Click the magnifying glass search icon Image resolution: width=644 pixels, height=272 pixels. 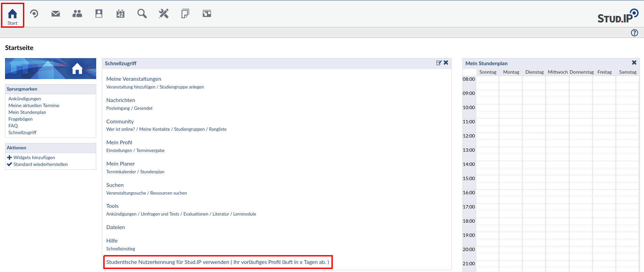(142, 14)
